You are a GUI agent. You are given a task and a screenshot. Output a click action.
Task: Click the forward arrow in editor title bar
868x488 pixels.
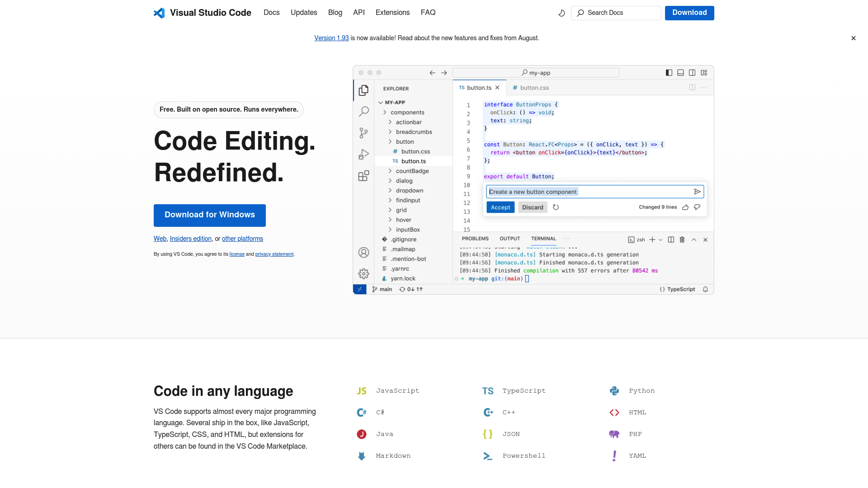(x=444, y=73)
